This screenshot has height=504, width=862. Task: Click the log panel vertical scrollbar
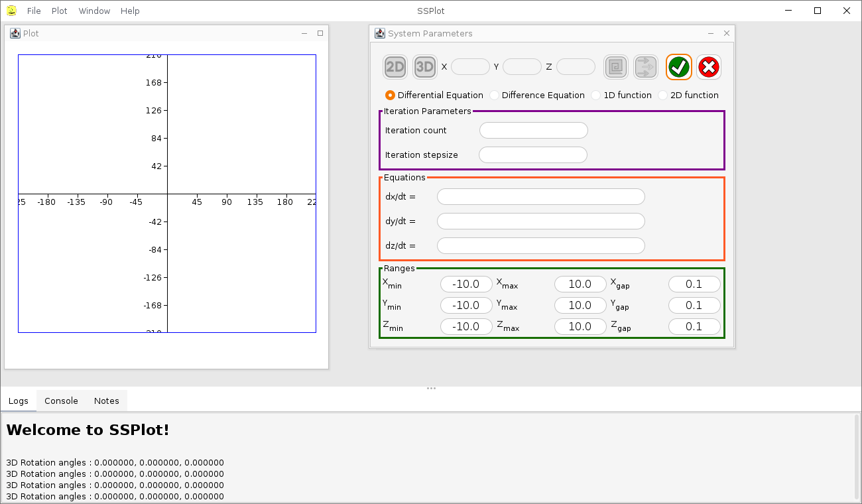(x=857, y=456)
